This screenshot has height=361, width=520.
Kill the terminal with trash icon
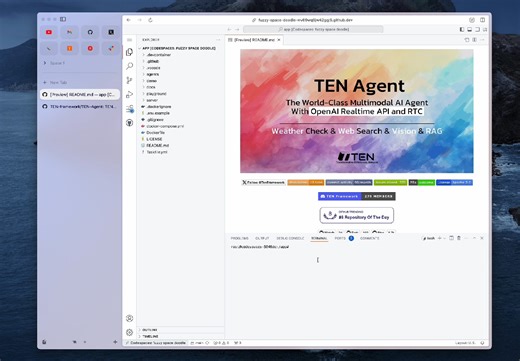click(459, 238)
